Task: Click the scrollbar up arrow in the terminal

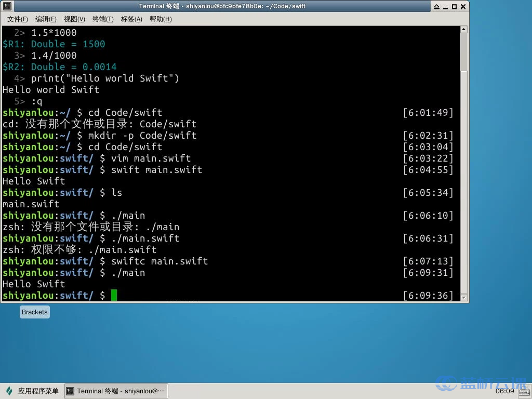Action: [x=464, y=30]
